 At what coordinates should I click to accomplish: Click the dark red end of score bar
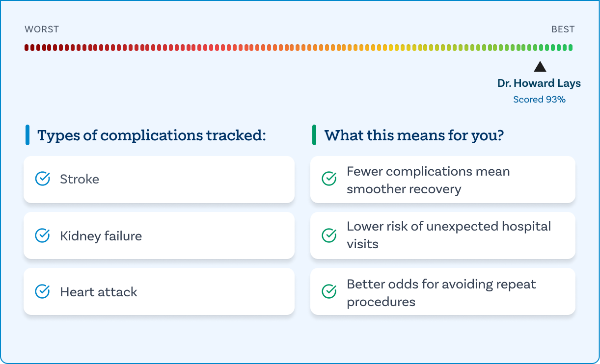pos(27,48)
